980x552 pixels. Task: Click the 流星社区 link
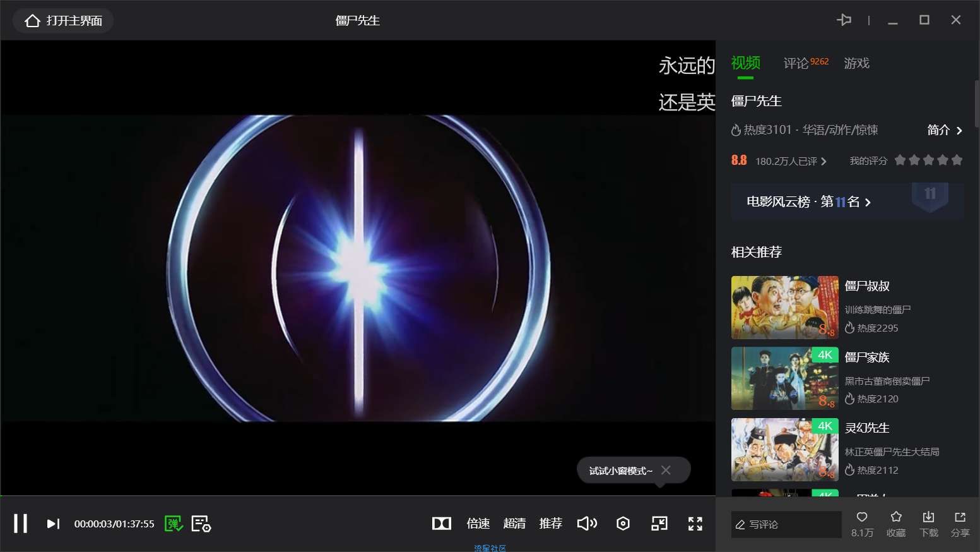(x=490, y=548)
